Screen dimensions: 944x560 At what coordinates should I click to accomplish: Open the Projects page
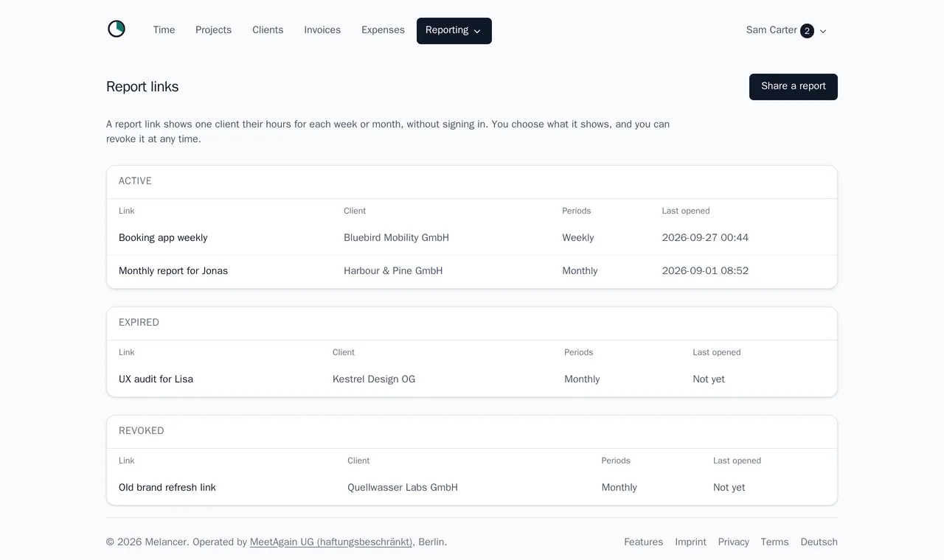point(213,30)
